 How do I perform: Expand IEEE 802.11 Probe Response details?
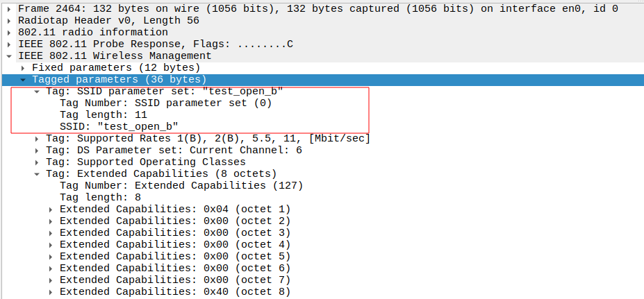point(9,44)
